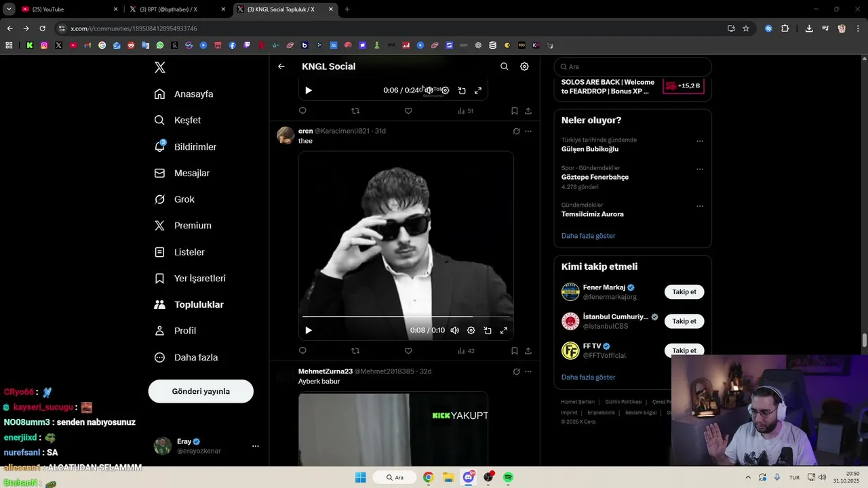Click the address bar URL
The height and width of the screenshot is (488, 868).
pyautogui.click(x=134, y=28)
